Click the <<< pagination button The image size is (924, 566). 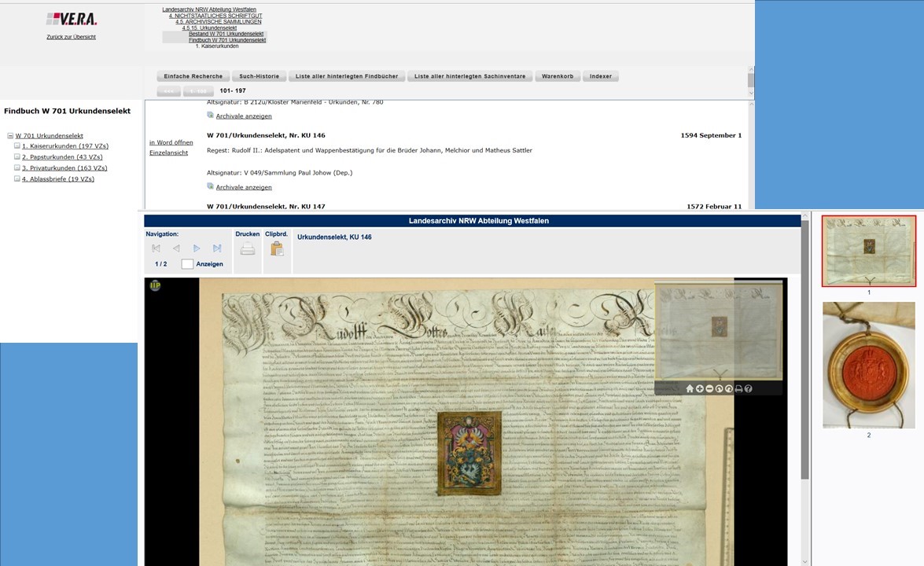[168, 91]
